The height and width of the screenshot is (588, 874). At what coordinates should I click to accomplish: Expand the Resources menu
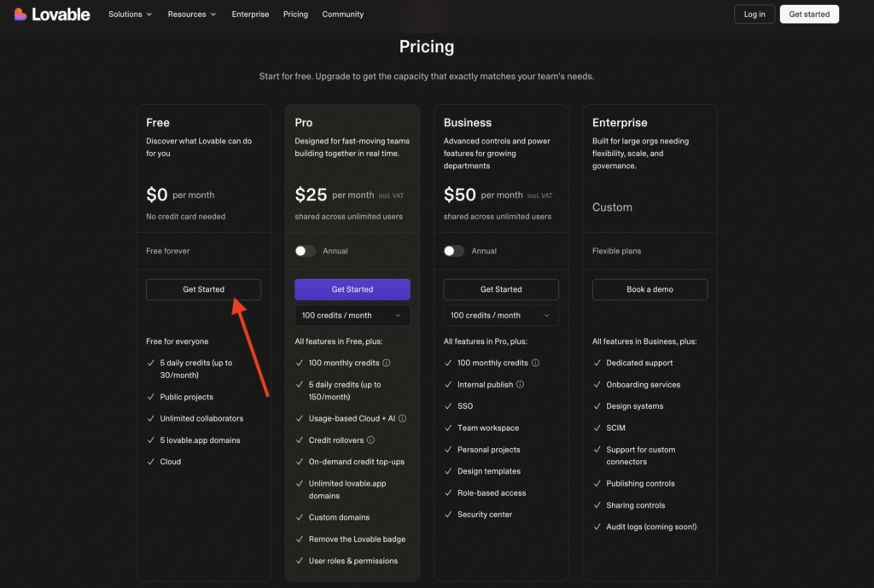coord(192,15)
